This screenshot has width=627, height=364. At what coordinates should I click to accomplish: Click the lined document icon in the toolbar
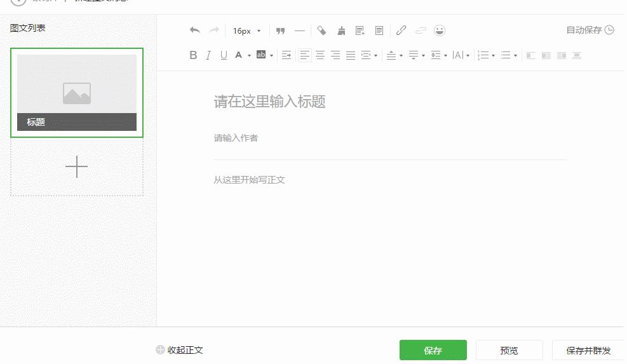379,30
